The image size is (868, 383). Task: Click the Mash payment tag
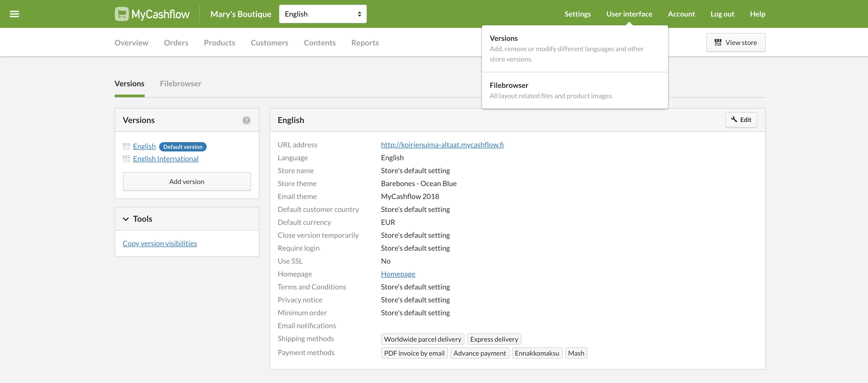(x=576, y=353)
